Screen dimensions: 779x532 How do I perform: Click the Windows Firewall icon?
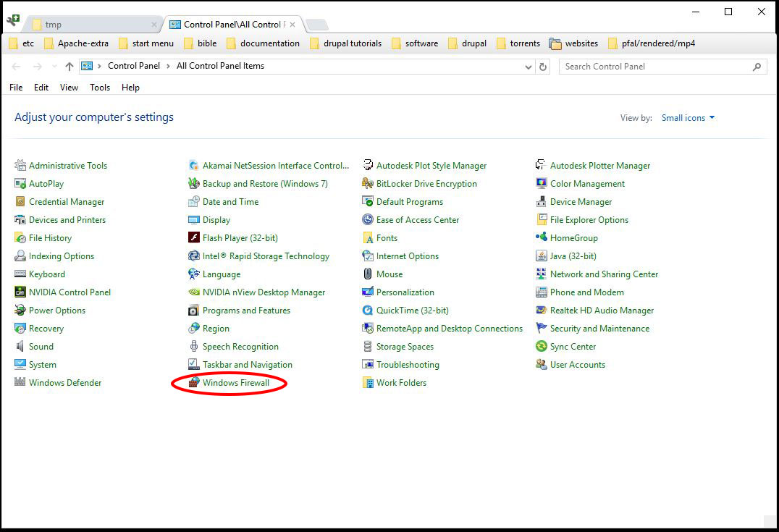tap(194, 382)
